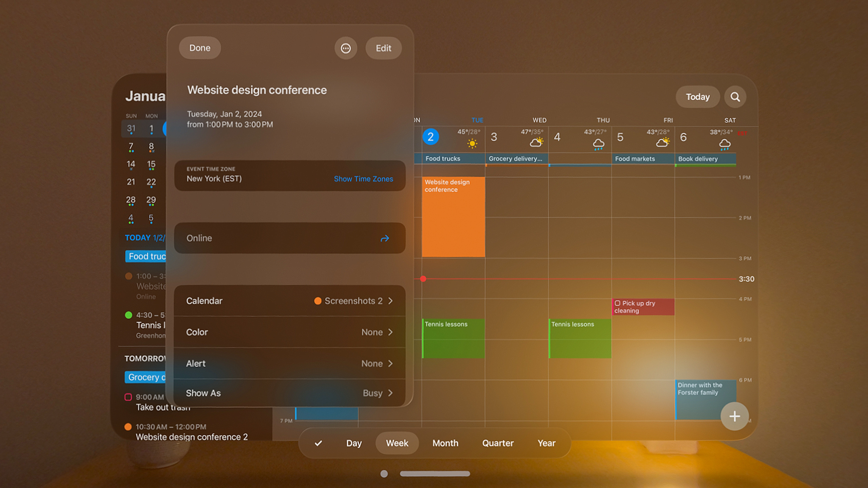Click the Done button to close event popup
868x488 pixels.
coord(200,48)
